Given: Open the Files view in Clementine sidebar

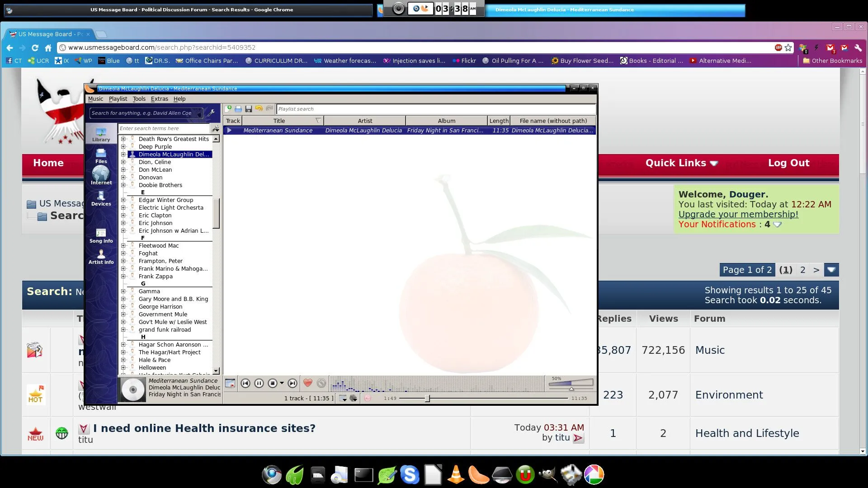Looking at the screenshot, I should pos(101,155).
